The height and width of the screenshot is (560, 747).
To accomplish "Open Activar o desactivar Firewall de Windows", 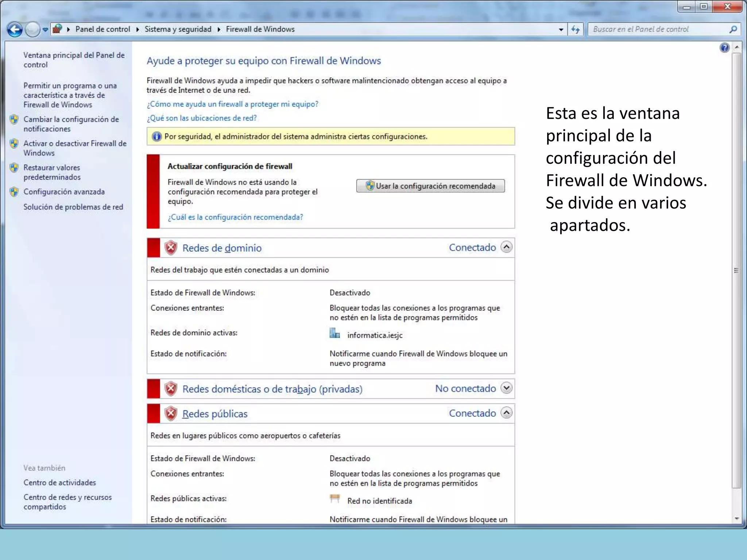I will [x=75, y=148].
